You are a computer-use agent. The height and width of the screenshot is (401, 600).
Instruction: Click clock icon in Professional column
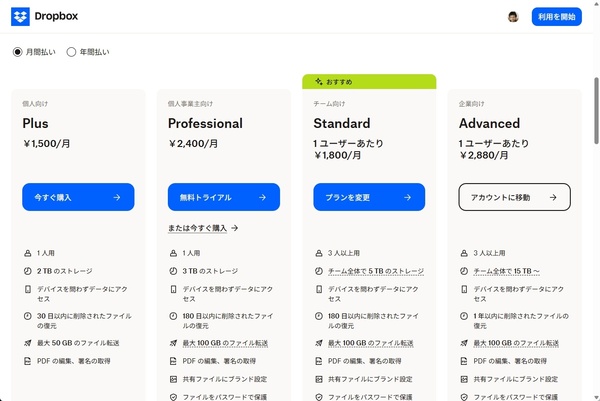[173, 316]
